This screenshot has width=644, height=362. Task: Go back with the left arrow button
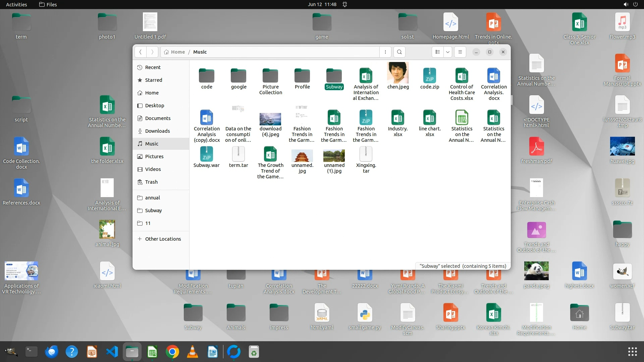(x=141, y=52)
